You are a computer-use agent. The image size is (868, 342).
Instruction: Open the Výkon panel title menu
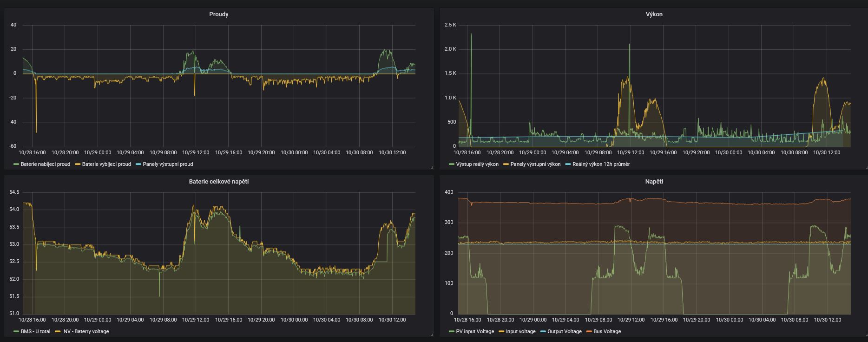click(x=654, y=14)
